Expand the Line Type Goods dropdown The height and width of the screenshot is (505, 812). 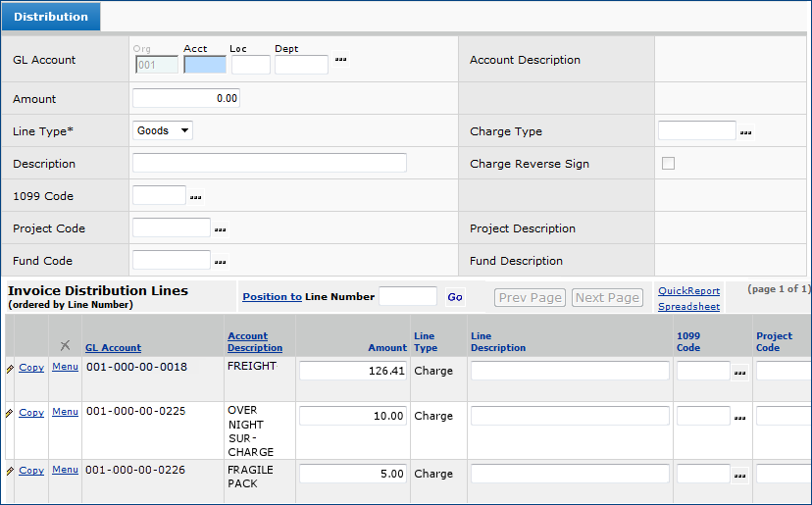click(x=162, y=130)
